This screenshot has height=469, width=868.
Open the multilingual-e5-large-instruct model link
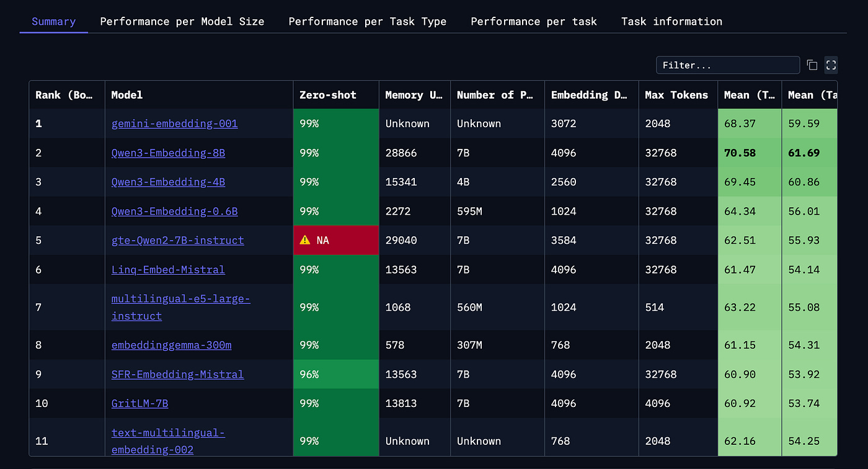pos(181,307)
